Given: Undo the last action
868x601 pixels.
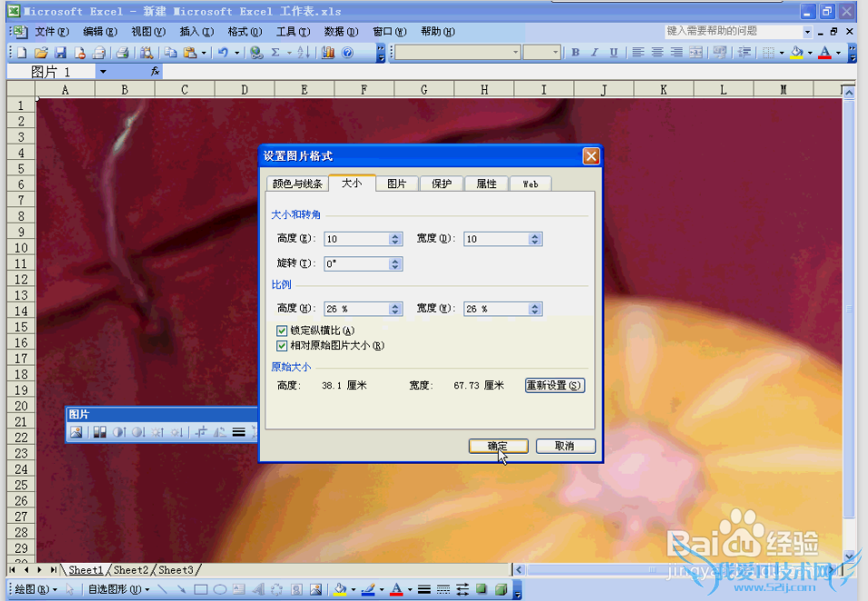Looking at the screenshot, I should coord(223,53).
